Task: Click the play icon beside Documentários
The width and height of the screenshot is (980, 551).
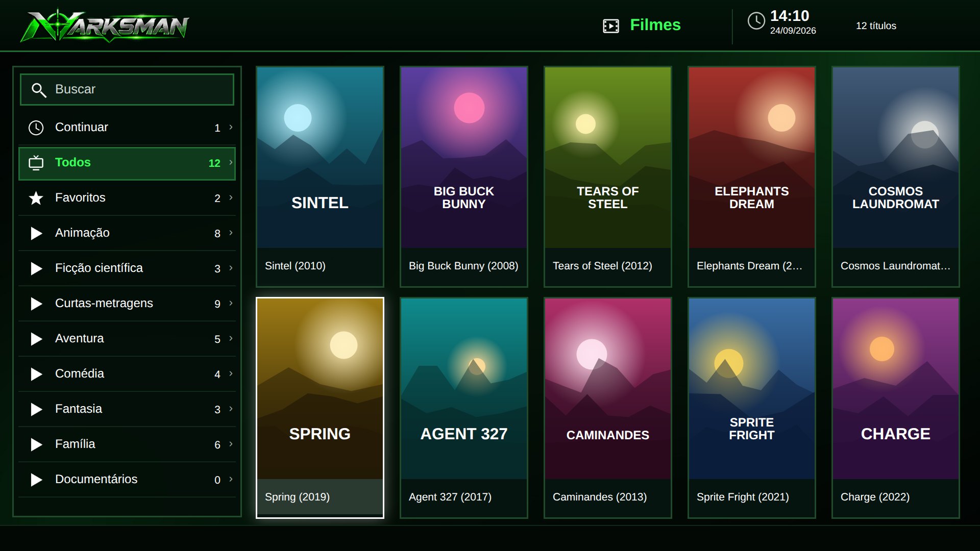Action: 36,480
